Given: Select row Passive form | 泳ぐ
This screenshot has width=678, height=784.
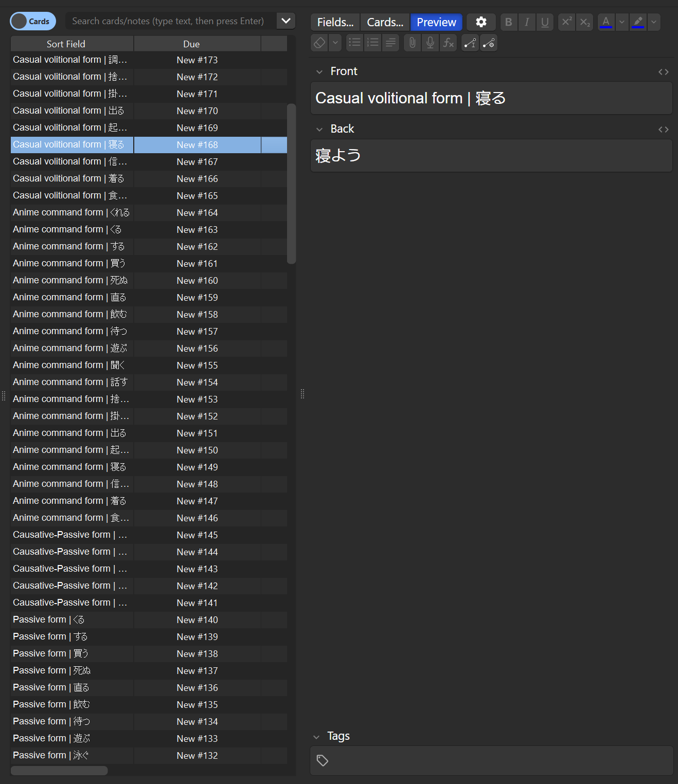Looking at the screenshot, I should tap(149, 755).
